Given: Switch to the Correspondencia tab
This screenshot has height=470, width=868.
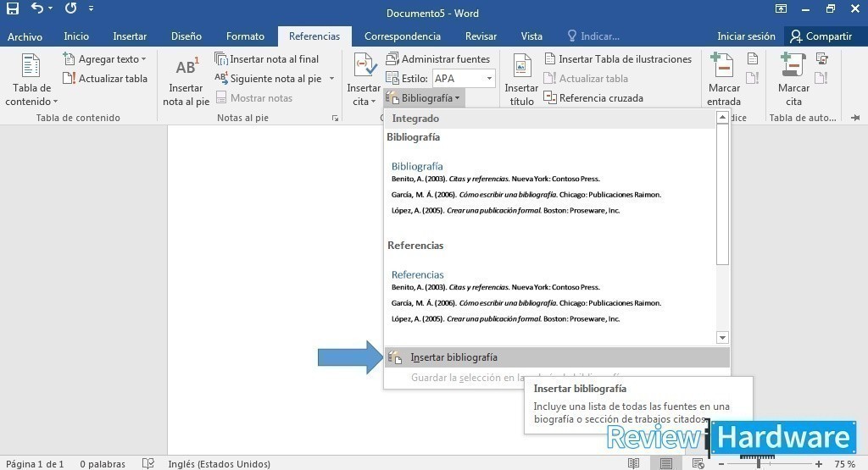Looking at the screenshot, I should pos(403,36).
